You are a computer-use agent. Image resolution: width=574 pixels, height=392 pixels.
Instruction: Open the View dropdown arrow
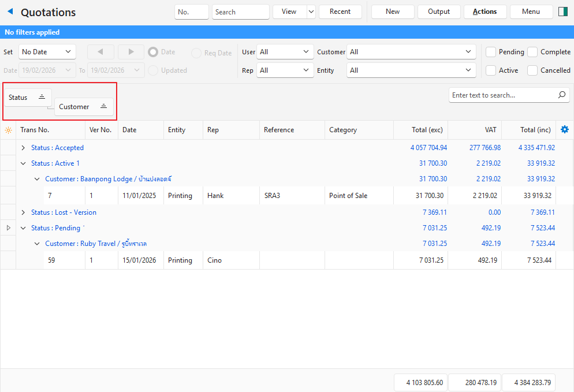[311, 12]
